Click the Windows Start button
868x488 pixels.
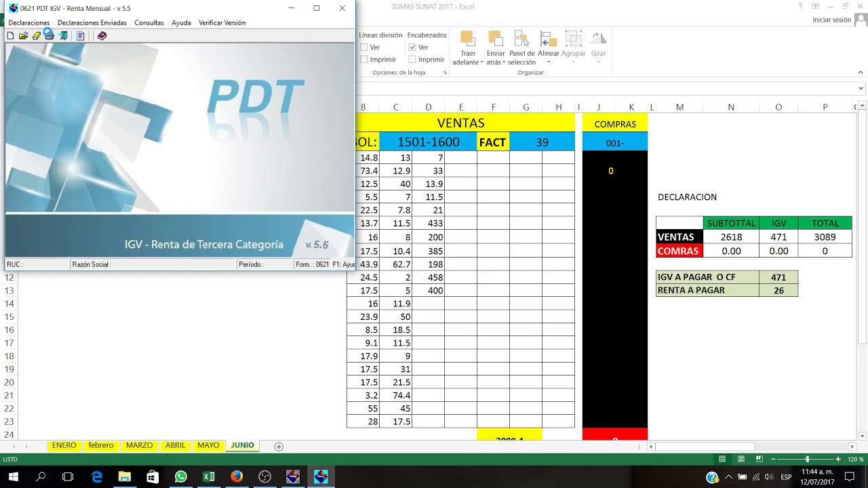tap(13, 477)
